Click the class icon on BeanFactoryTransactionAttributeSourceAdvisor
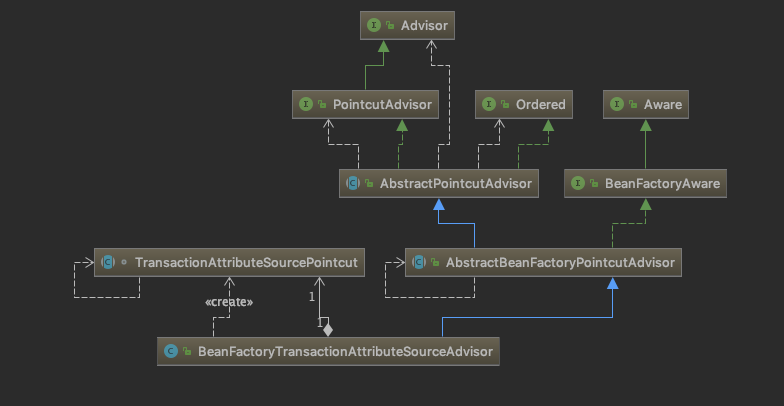784x406 pixels. click(171, 352)
